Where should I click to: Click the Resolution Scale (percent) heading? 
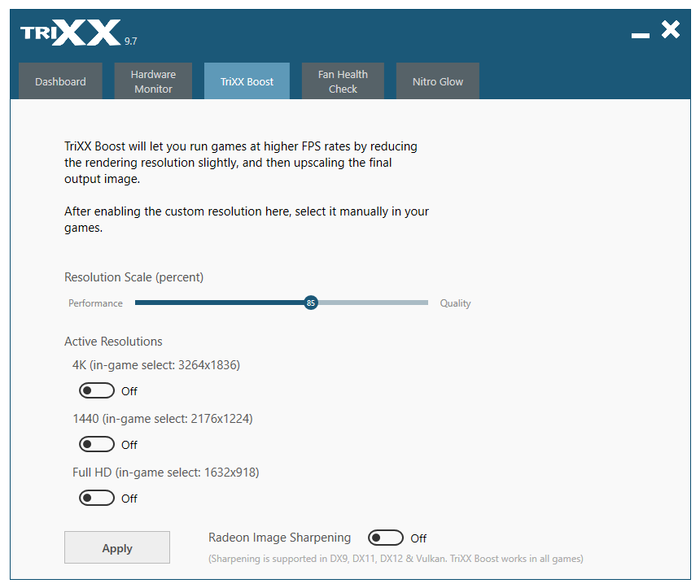click(x=134, y=277)
